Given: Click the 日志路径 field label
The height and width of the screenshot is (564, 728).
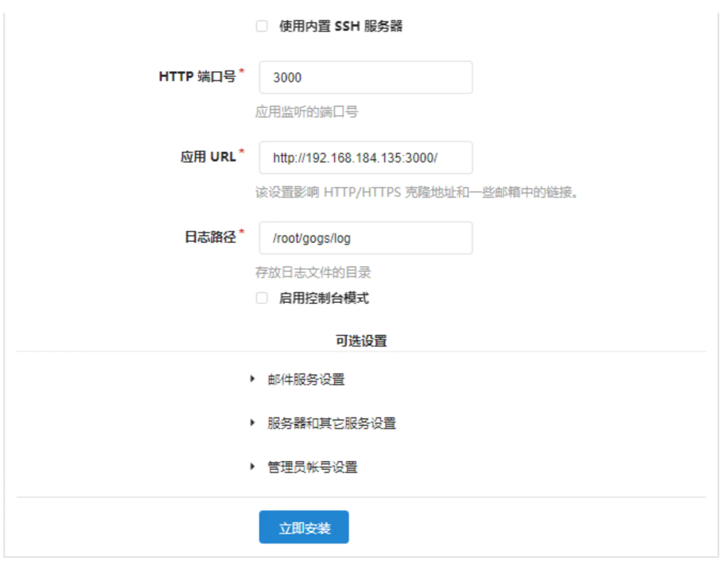Looking at the screenshot, I should (x=211, y=237).
